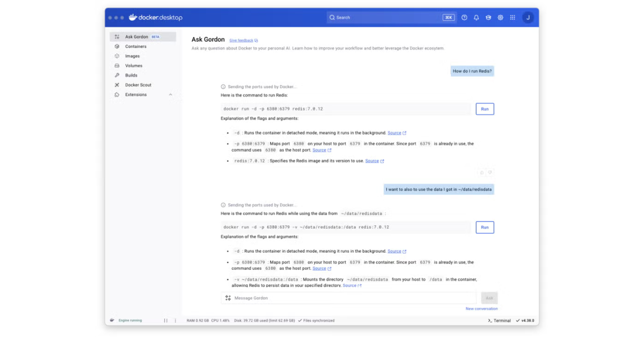This screenshot has height=338, width=644.
Task: Open the Containers section icon
Action: click(118, 46)
